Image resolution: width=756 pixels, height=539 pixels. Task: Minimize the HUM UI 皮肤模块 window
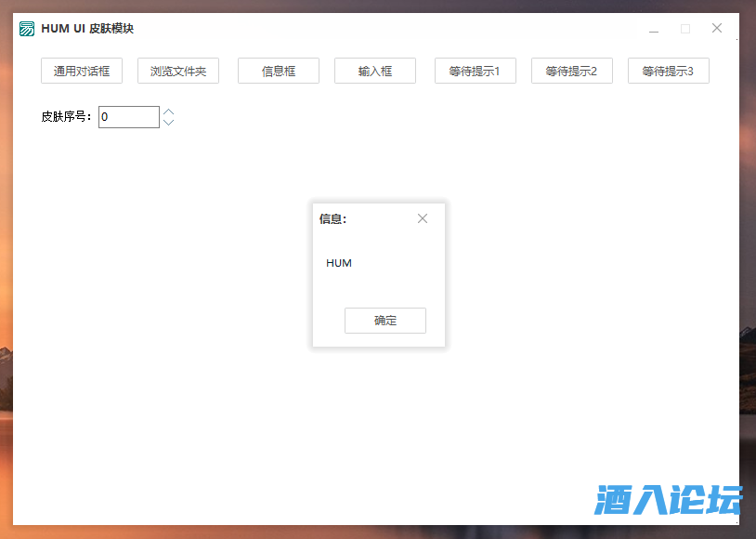coord(654,29)
